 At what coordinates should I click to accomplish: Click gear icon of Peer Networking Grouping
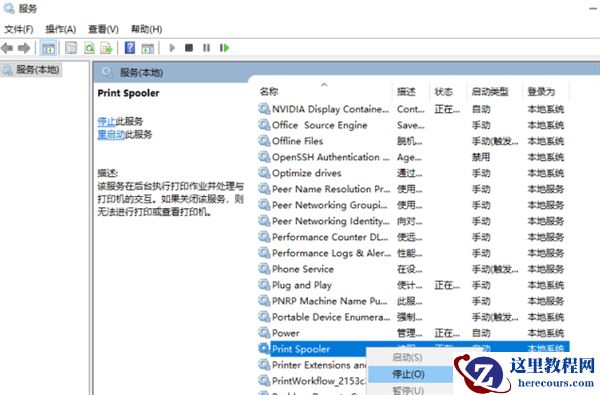(x=264, y=205)
